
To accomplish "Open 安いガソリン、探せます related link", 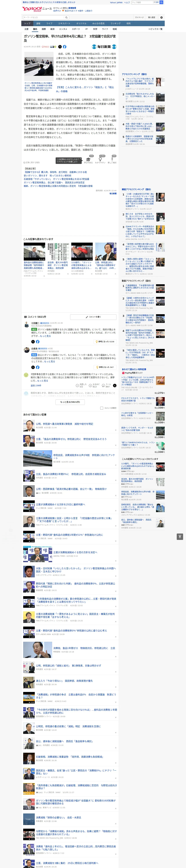I will (48, 176).
